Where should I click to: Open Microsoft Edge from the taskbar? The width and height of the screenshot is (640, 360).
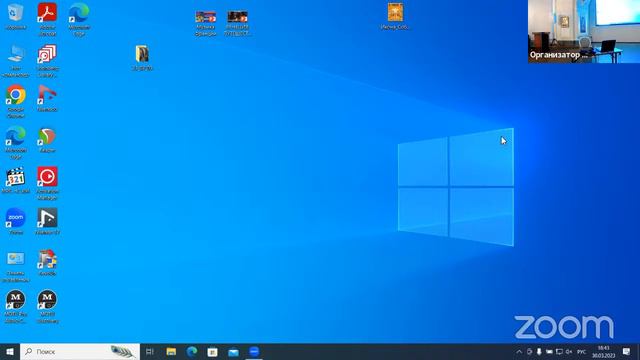(192, 351)
